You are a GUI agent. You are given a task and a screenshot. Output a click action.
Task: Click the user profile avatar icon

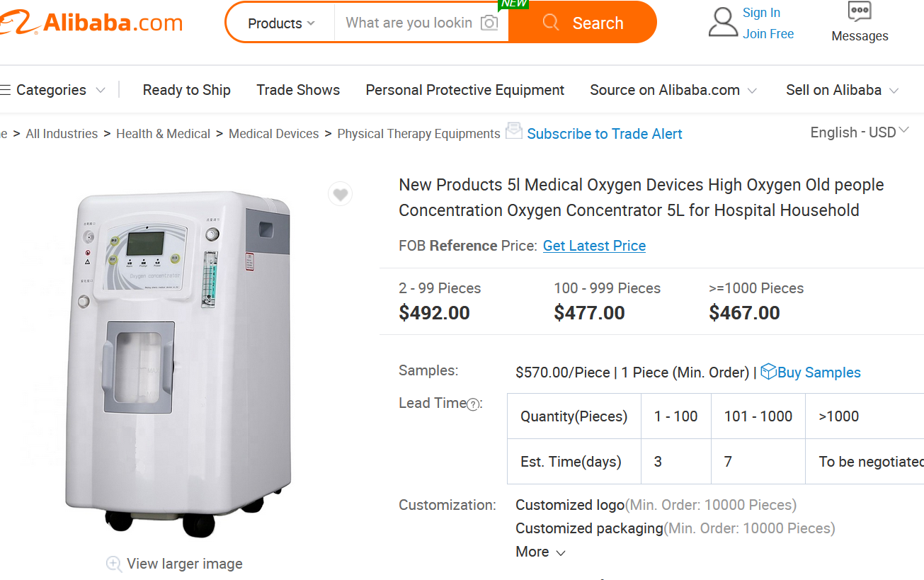[723, 23]
